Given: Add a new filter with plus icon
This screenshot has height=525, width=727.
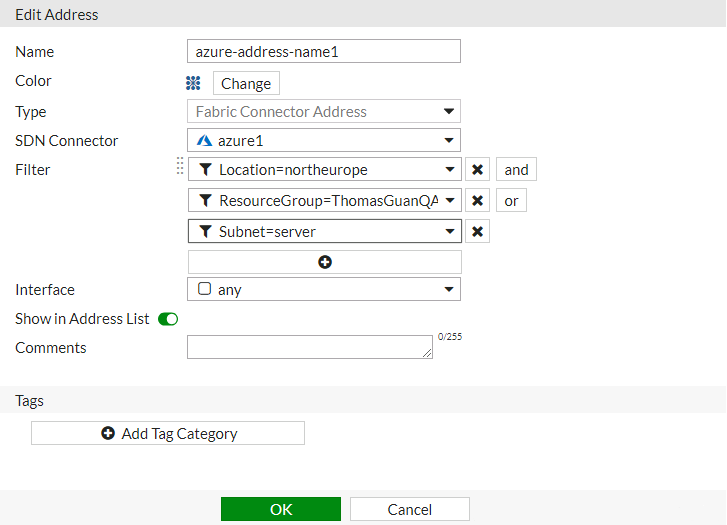Looking at the screenshot, I should point(324,262).
